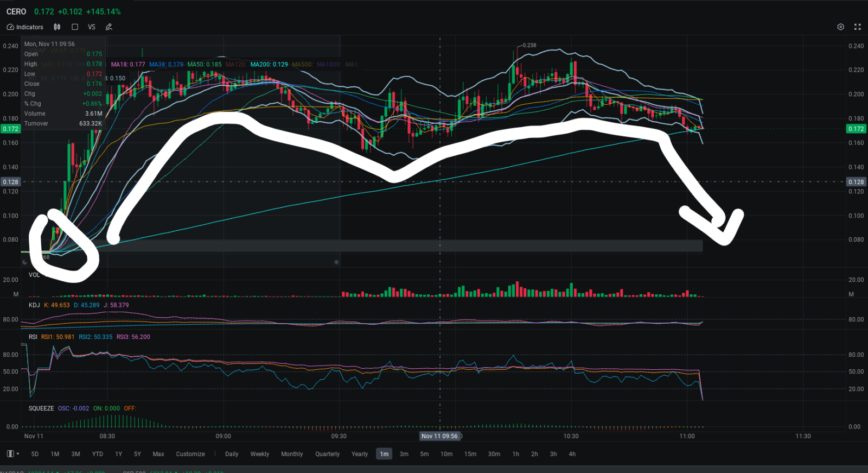This screenshot has width=868, height=473.
Task: Switch to the Quarterly interval
Action: point(327,454)
